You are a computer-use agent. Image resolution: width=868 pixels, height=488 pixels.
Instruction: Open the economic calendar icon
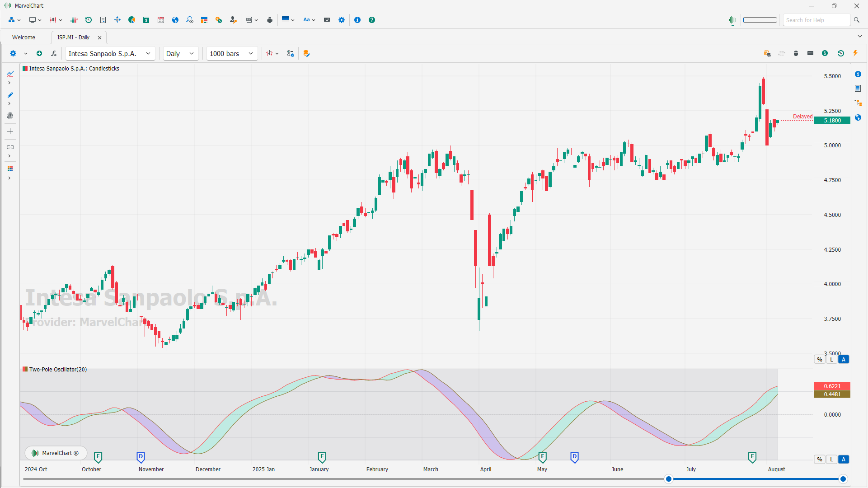pos(161,20)
